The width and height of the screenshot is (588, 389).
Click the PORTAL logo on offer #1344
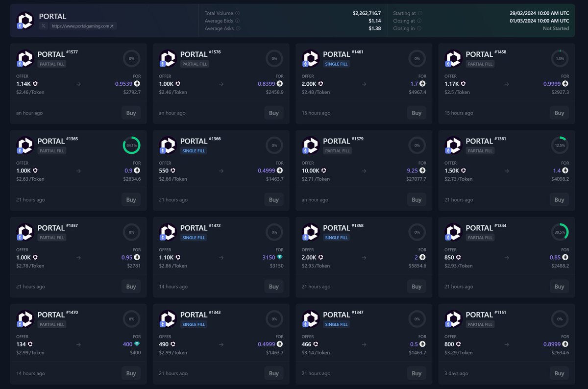pos(453,231)
